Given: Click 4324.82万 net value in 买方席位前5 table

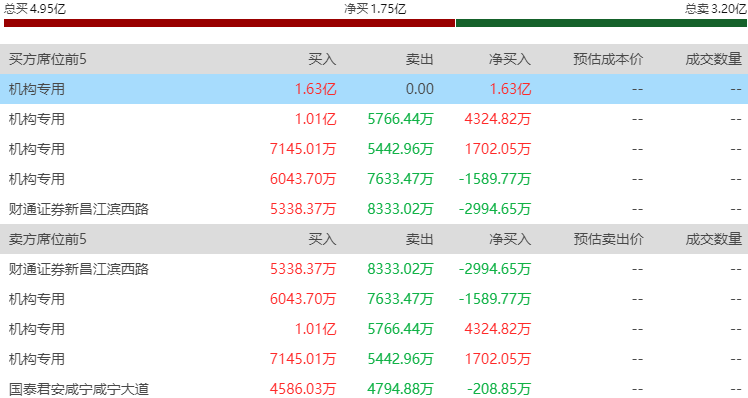Looking at the screenshot, I should [498, 119].
